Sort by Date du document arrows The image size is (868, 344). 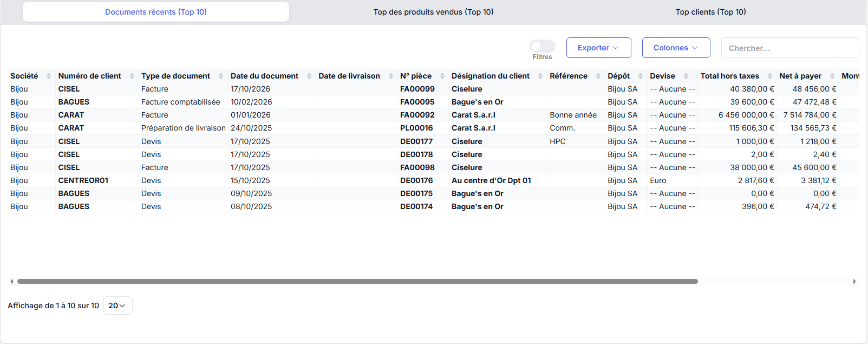point(309,76)
